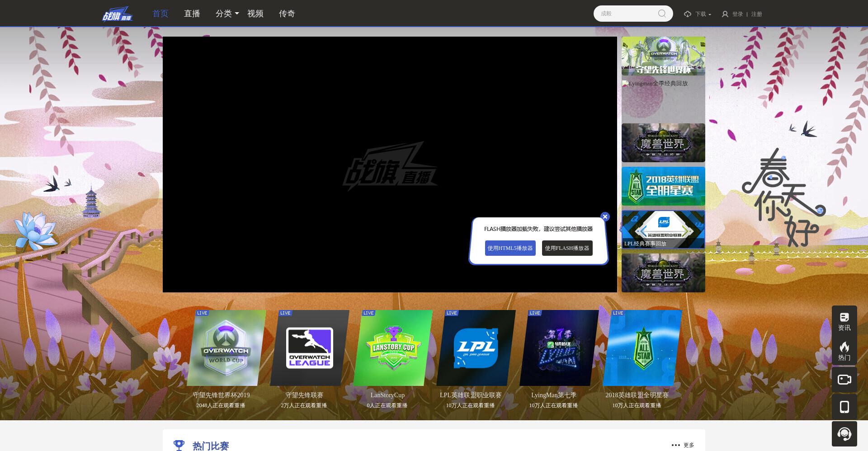Select 2018英雄联盟全明星赛 sidebar thumbnail
Viewport: 868px width, 451px height.
(663, 186)
